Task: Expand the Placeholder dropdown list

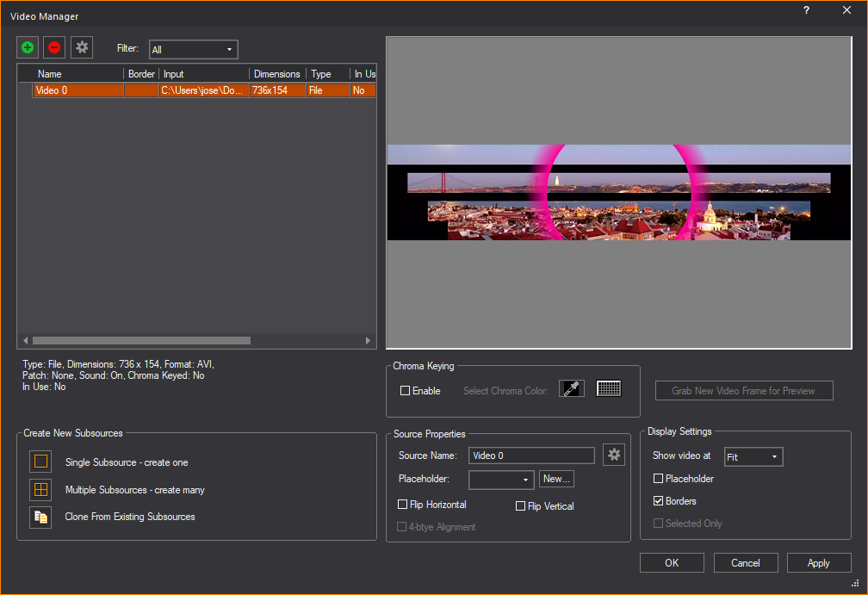Action: point(501,480)
